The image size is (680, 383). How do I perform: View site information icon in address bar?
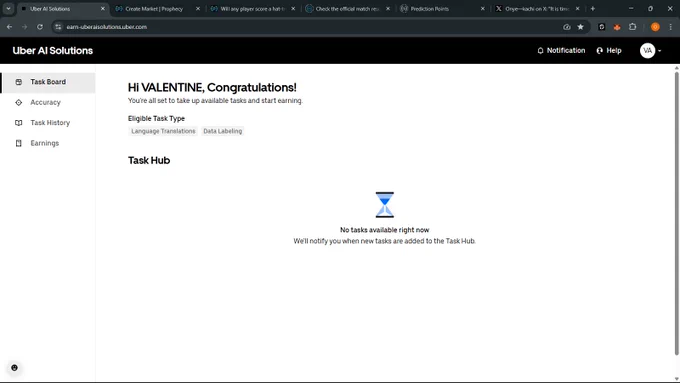(58, 27)
